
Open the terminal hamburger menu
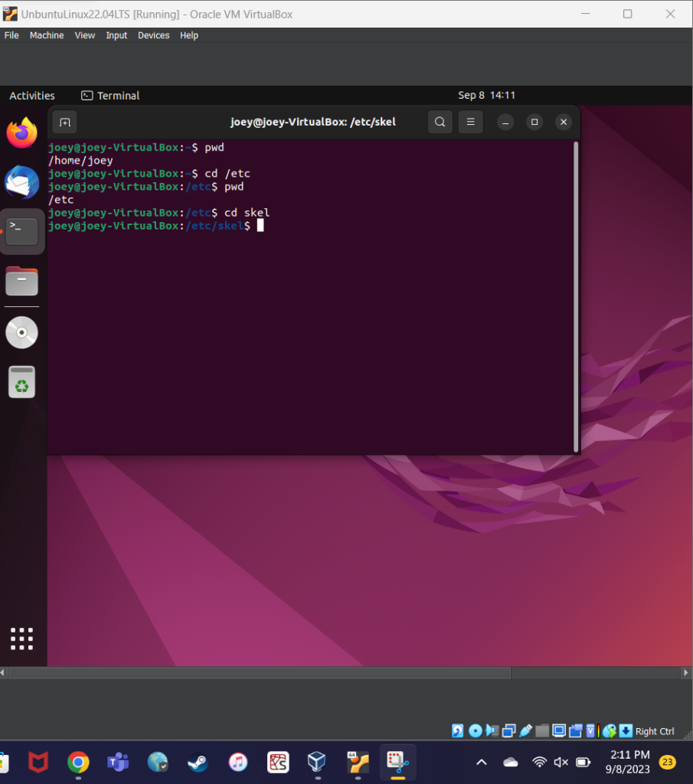click(470, 122)
